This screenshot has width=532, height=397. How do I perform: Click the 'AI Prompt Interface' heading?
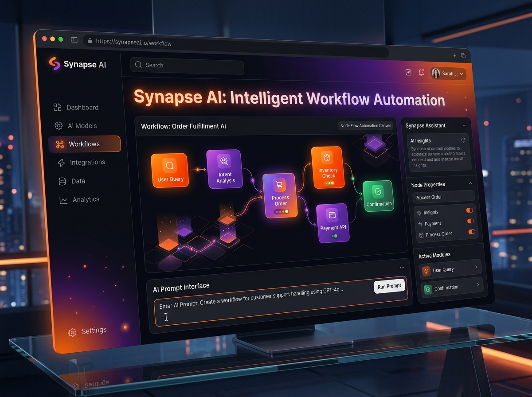[x=181, y=288]
